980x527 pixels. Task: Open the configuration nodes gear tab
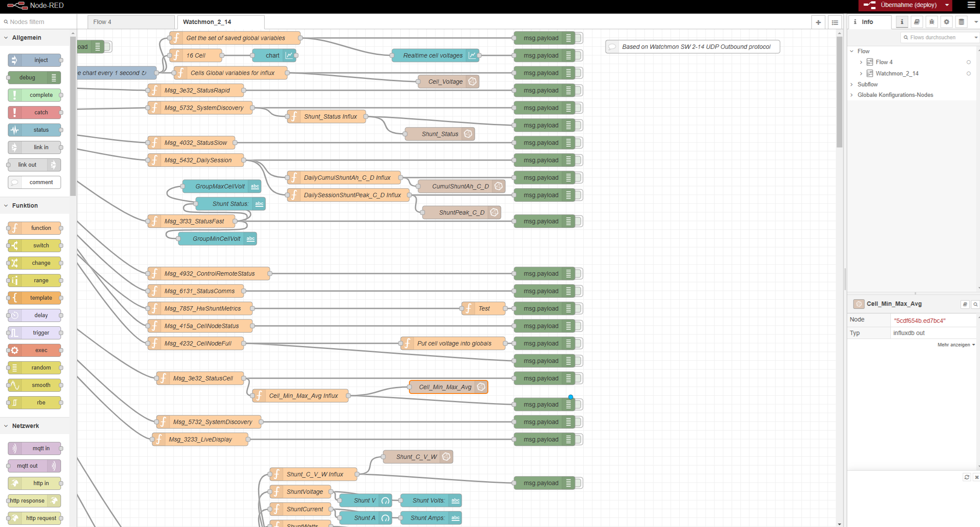click(x=946, y=22)
